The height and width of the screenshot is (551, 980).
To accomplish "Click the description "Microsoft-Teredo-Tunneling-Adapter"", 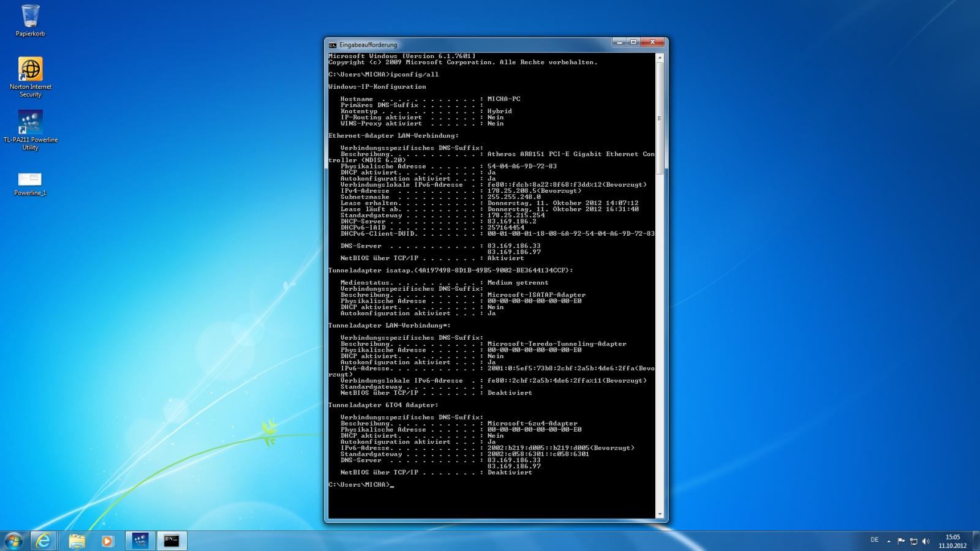I will coord(557,344).
